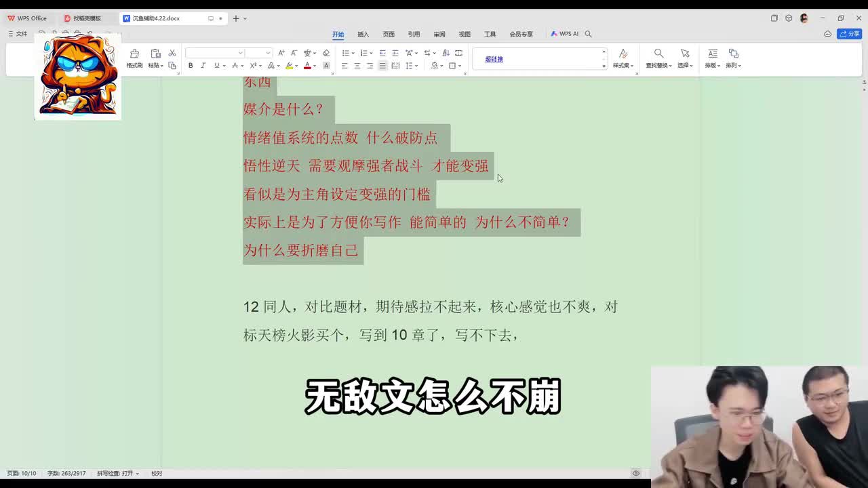Open the 会员专享 tab

pos(521,34)
